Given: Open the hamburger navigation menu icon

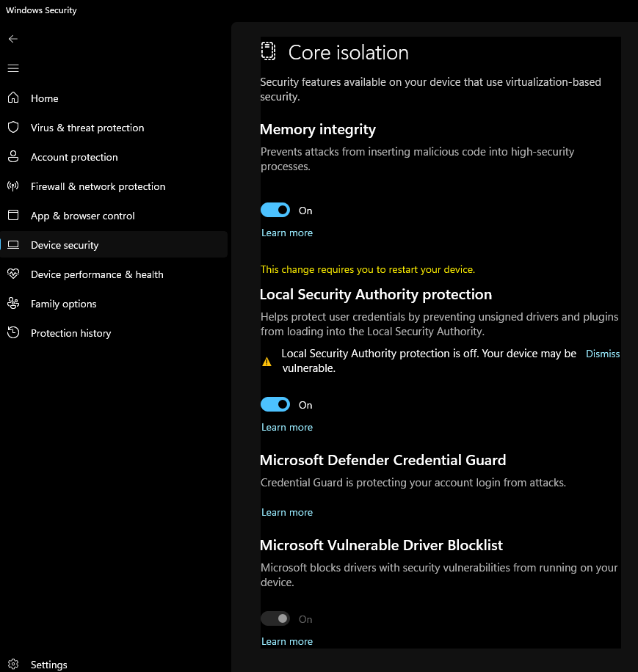Looking at the screenshot, I should pyautogui.click(x=13, y=68).
